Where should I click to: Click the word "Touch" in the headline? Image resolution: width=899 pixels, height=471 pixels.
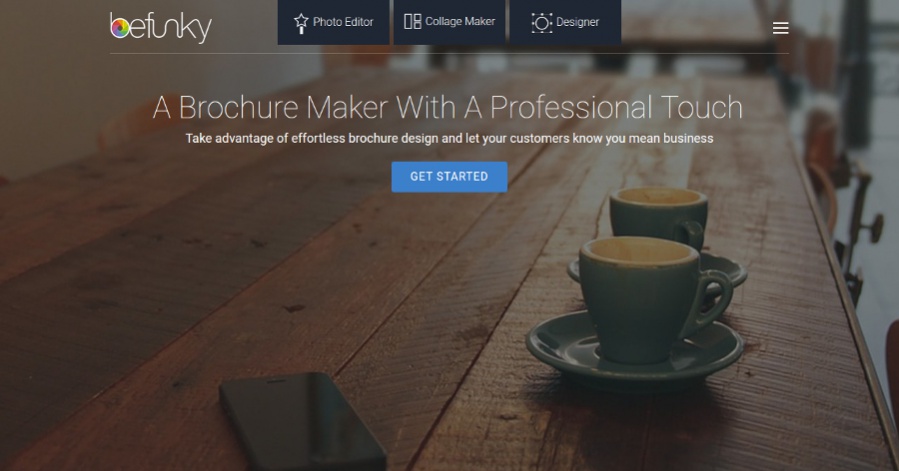pyautogui.click(x=701, y=107)
